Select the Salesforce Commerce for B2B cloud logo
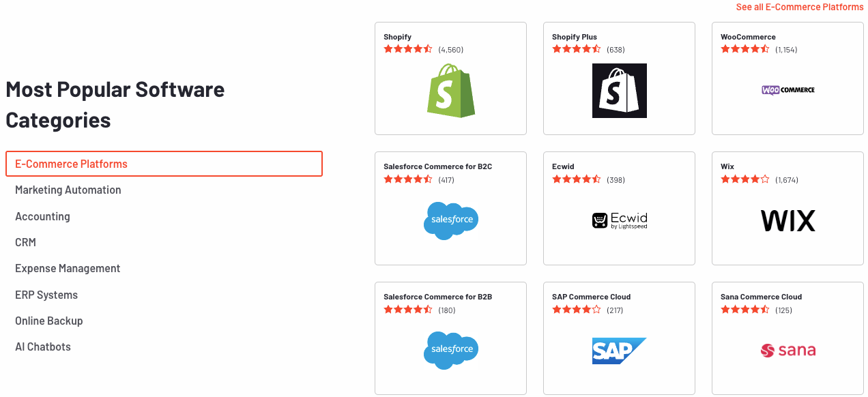The height and width of the screenshot is (397, 868). coord(451,351)
